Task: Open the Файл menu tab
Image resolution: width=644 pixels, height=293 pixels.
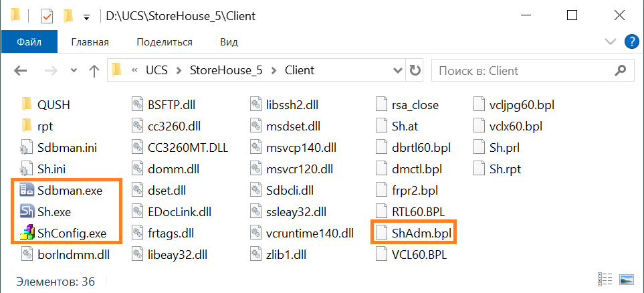Action: pos(29,42)
